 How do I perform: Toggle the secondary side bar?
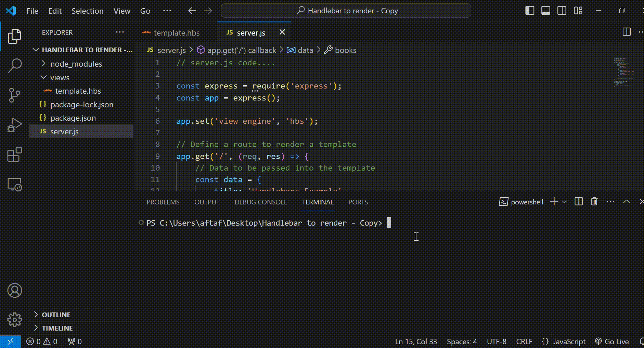[562, 11]
